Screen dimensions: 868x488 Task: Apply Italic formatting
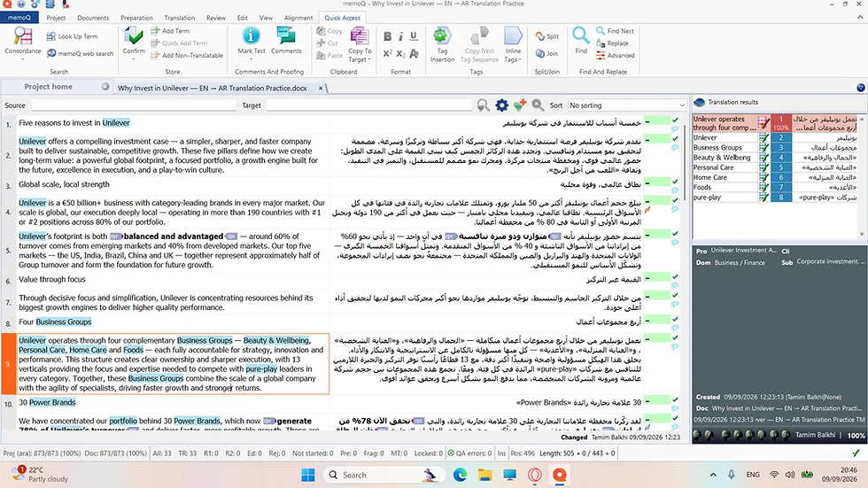tap(400, 36)
